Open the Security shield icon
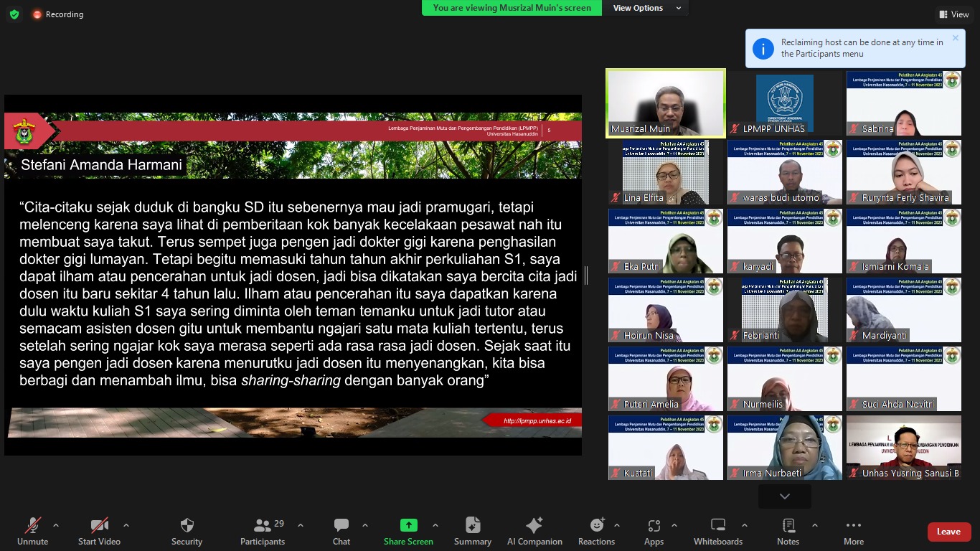The width and height of the screenshot is (980, 551). coord(187,531)
